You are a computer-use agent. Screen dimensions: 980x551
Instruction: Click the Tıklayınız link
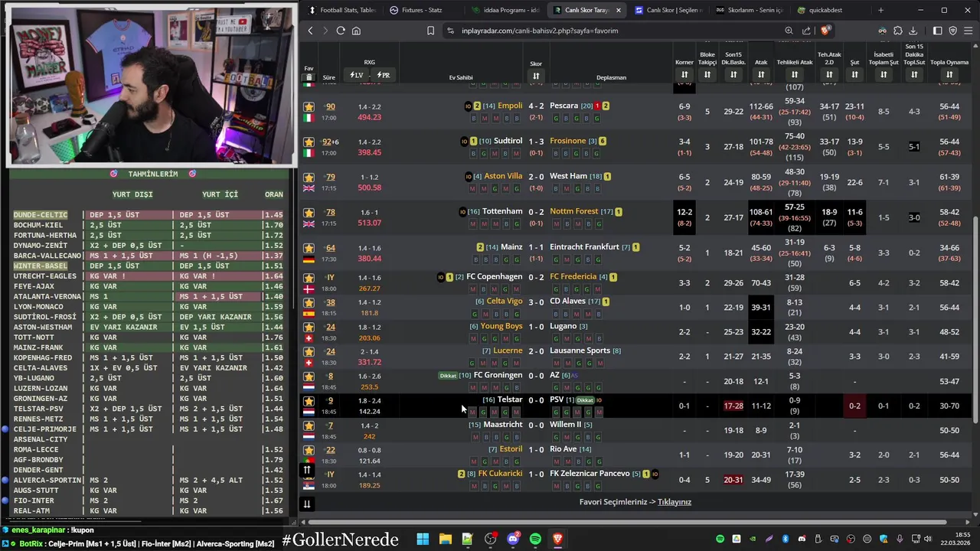pyautogui.click(x=675, y=502)
